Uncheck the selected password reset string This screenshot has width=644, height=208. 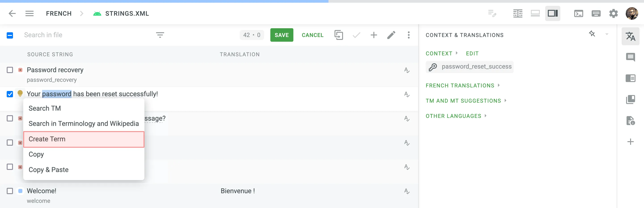(x=10, y=94)
